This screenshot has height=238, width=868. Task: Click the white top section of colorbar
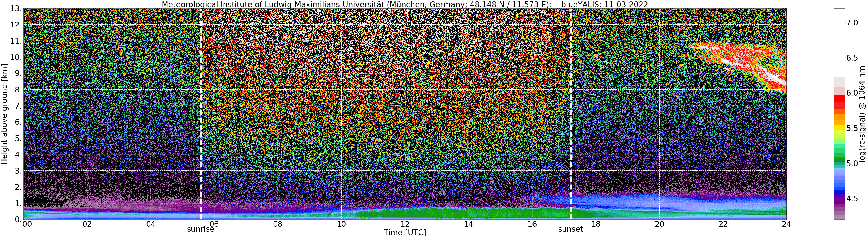click(839, 43)
